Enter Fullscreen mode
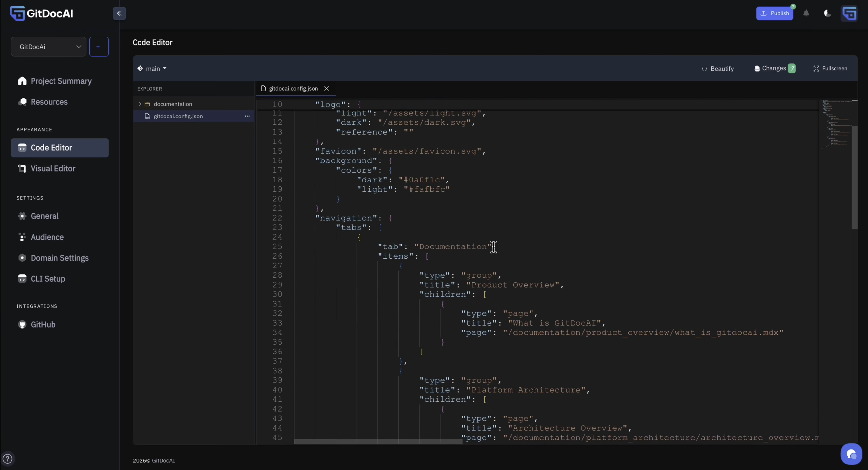Viewport: 868px width, 470px height. [830, 68]
